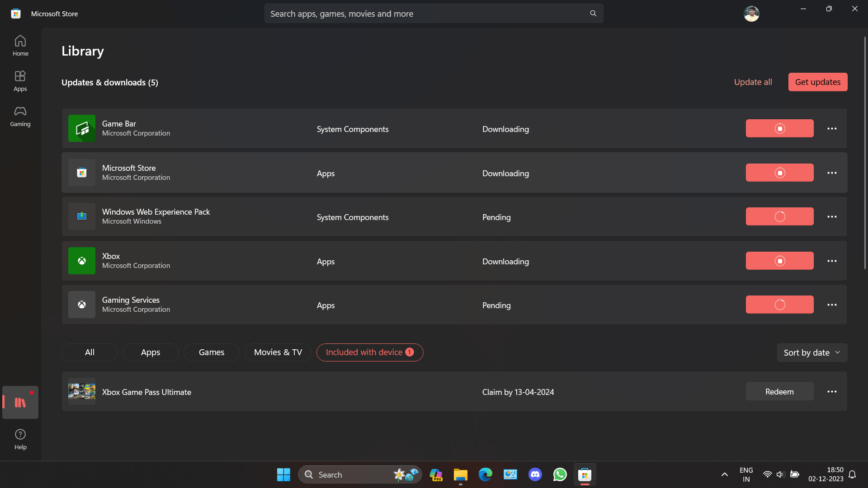Open the Apps section in sidebar
868x488 pixels.
pos(20,81)
